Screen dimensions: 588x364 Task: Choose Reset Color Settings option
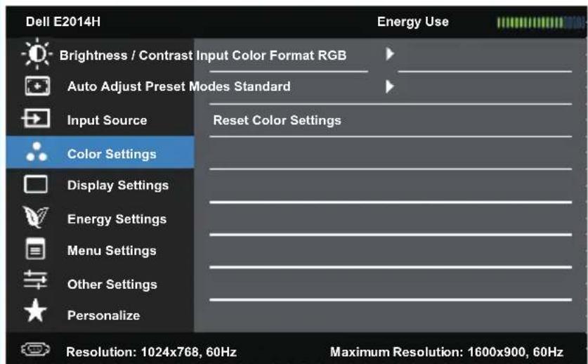coord(277,120)
